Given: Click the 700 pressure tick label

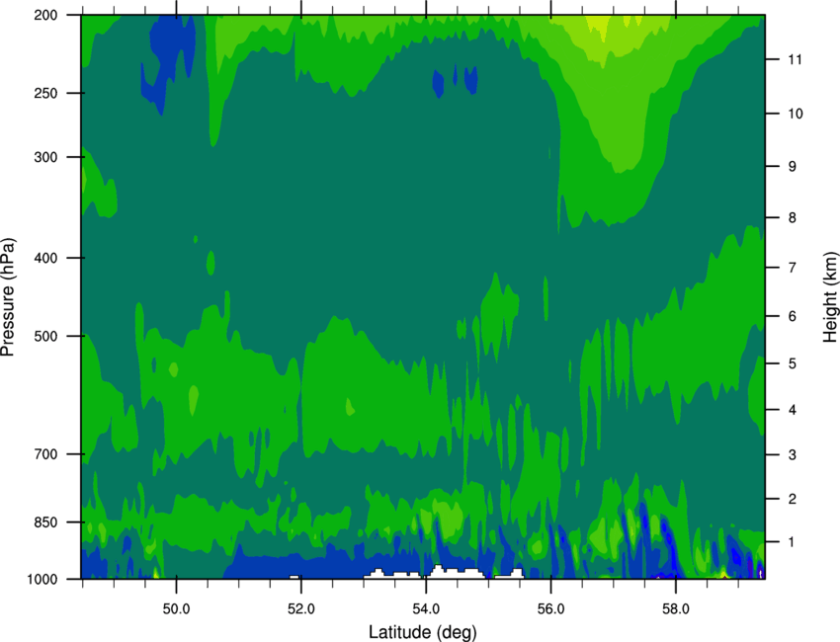Looking at the screenshot, I should coord(45,454).
